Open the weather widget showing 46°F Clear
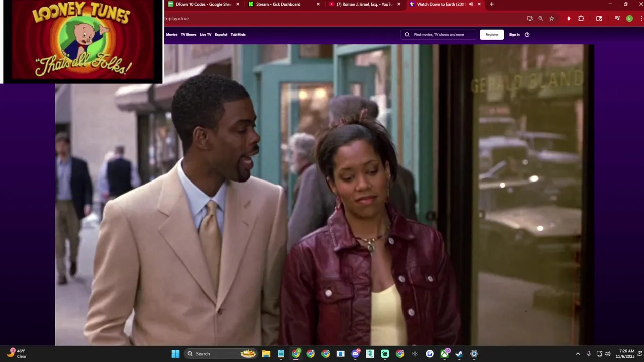Screen dimensions: 644x362 17,353
